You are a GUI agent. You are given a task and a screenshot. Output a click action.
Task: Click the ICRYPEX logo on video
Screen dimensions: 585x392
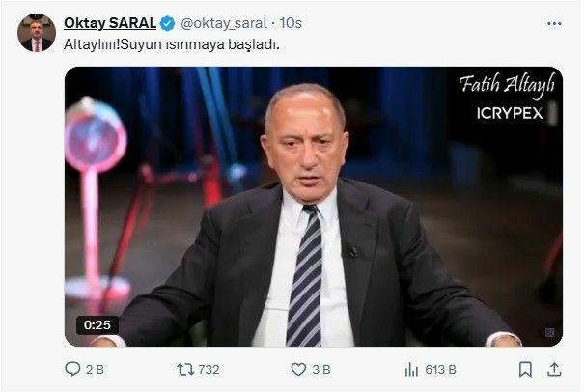pyautogui.click(x=510, y=113)
